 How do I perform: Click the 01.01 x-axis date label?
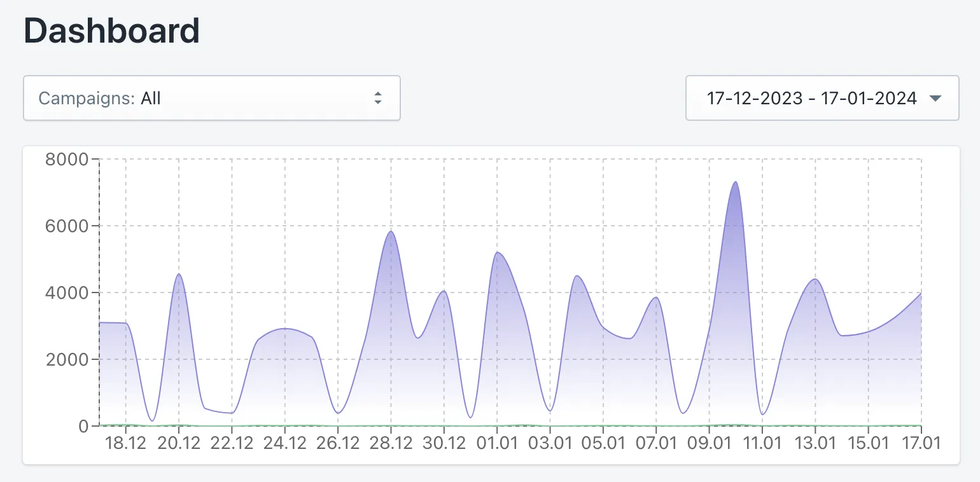coord(497,442)
